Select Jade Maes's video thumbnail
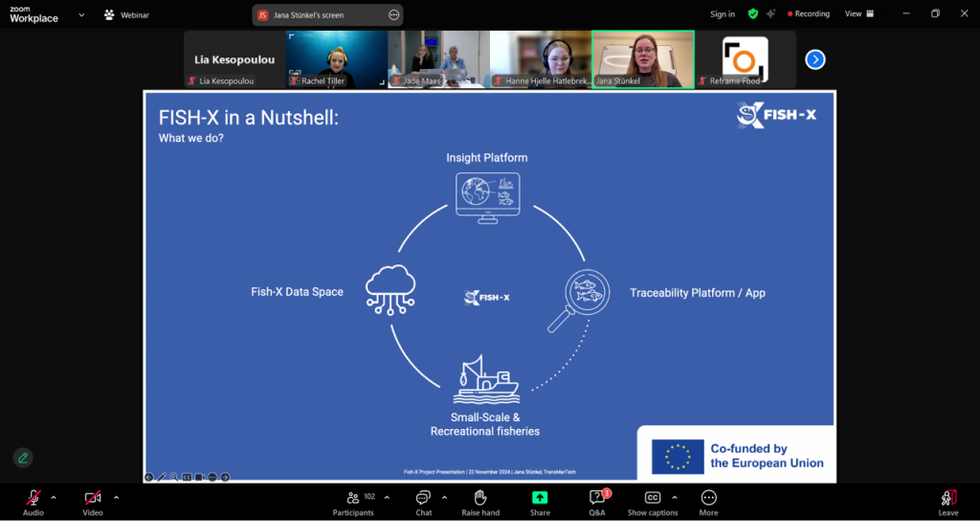The image size is (980, 521). 438,59
